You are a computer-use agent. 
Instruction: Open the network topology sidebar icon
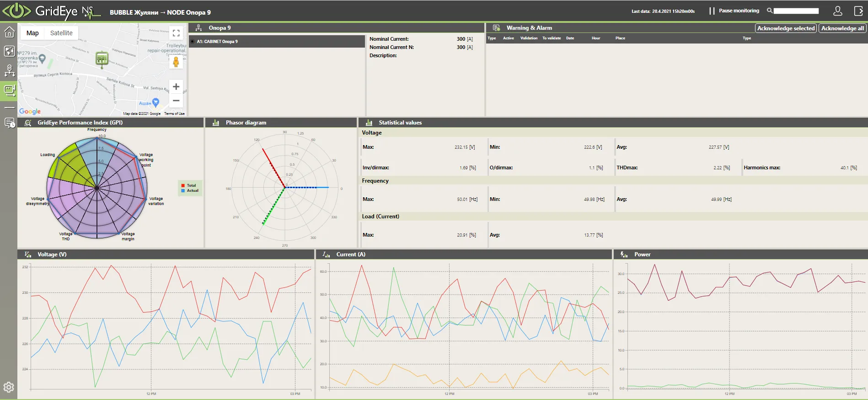click(x=9, y=70)
